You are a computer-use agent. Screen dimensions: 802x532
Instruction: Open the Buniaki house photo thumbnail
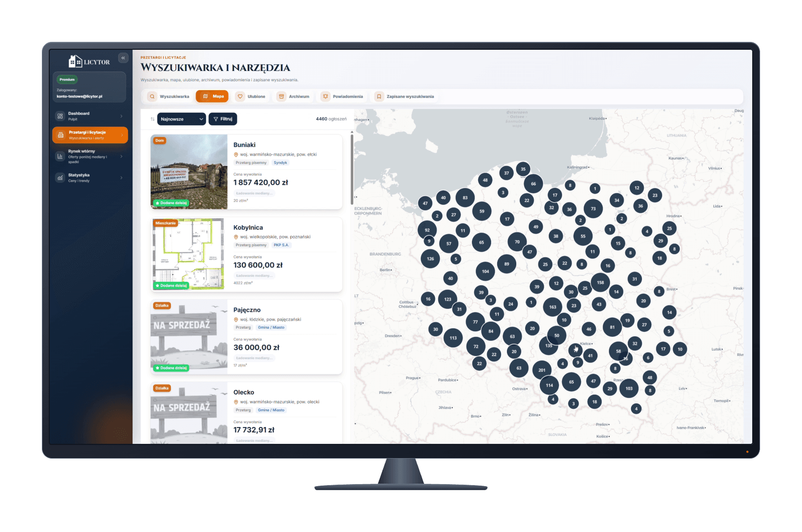tap(189, 171)
